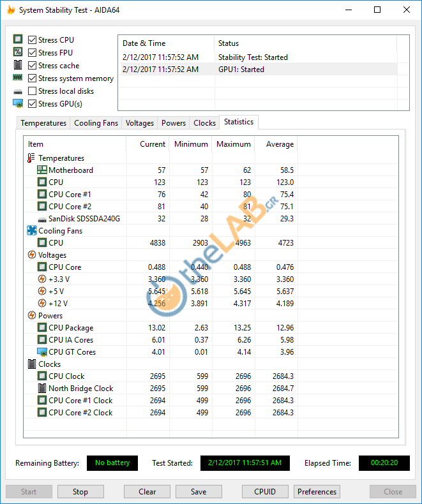
Task: Click the +12 V lightning icon
Action: 41,303
